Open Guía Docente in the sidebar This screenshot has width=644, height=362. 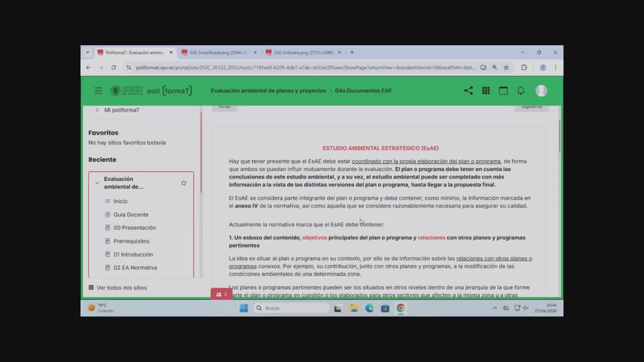pyautogui.click(x=131, y=215)
